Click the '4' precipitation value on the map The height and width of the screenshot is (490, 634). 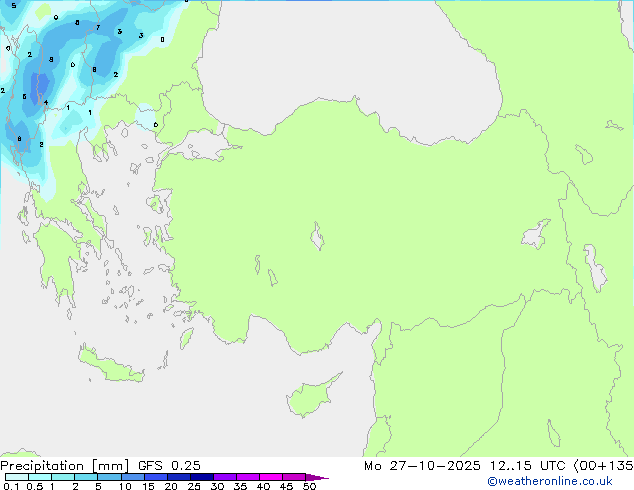coord(46,102)
